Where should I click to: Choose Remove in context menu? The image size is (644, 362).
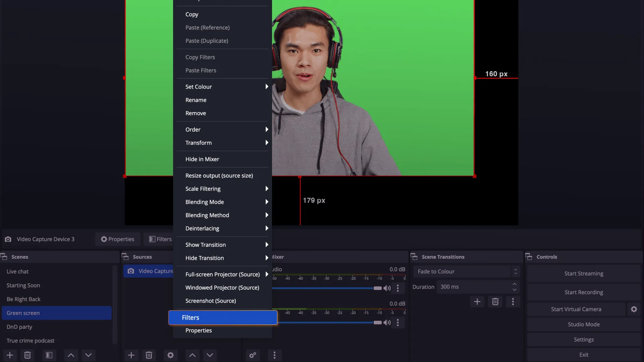point(223,113)
